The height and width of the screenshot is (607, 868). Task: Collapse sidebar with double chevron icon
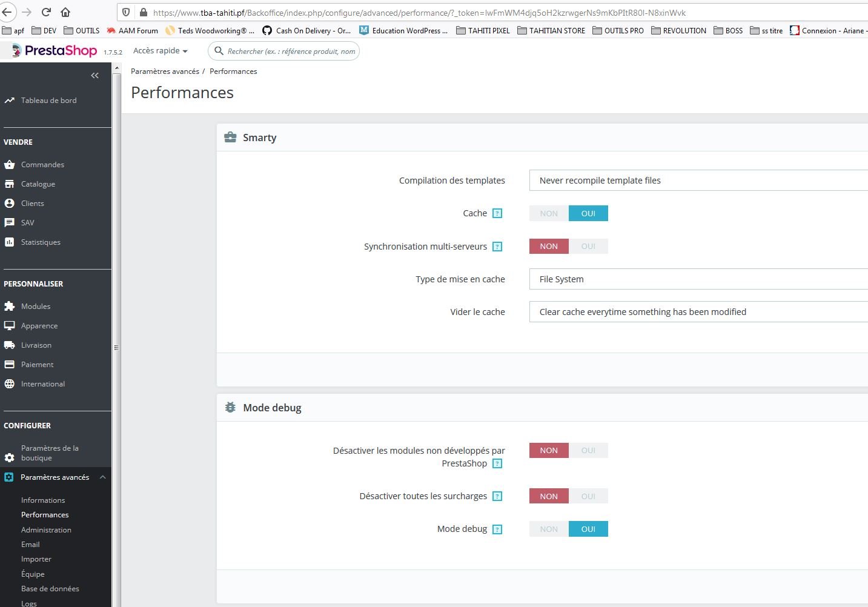click(94, 76)
